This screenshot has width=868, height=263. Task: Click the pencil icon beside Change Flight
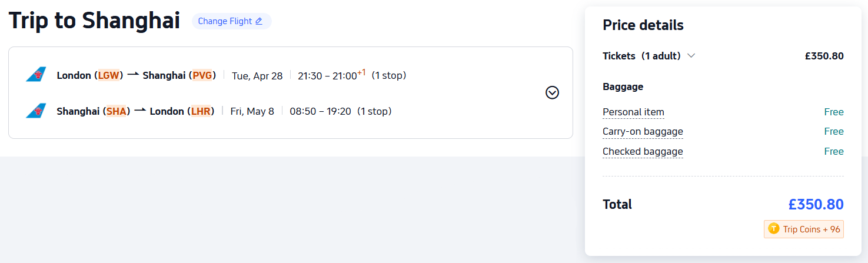pyautogui.click(x=259, y=21)
